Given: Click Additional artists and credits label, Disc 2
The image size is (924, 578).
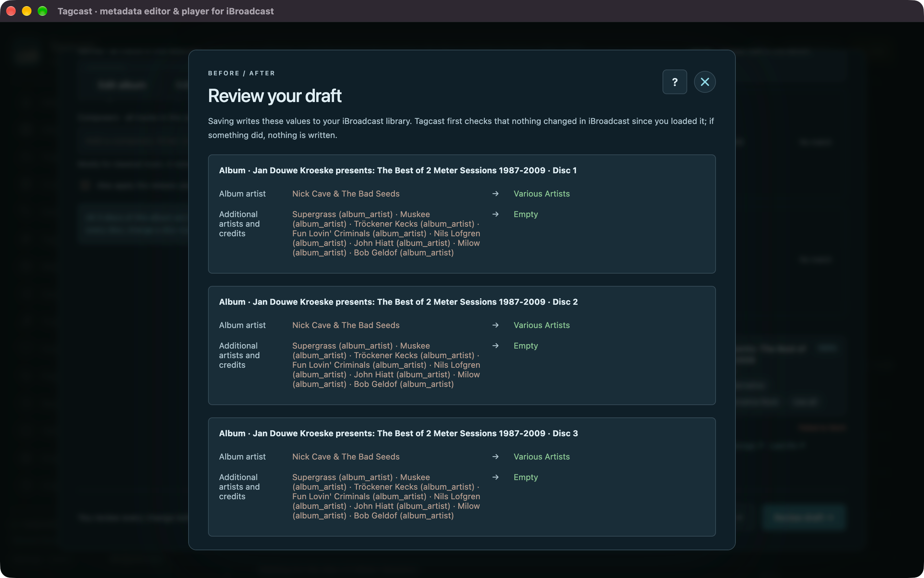Looking at the screenshot, I should pos(240,355).
